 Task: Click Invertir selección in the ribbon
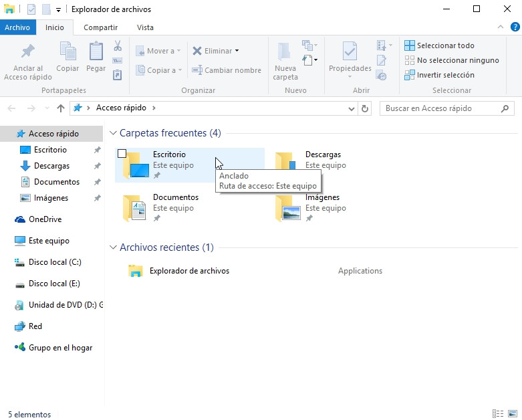pyautogui.click(x=445, y=75)
